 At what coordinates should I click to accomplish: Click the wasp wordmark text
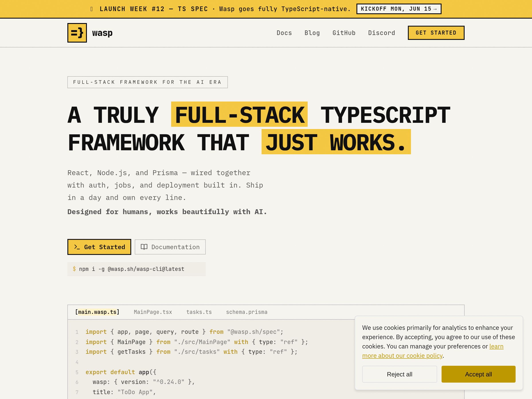102,33
